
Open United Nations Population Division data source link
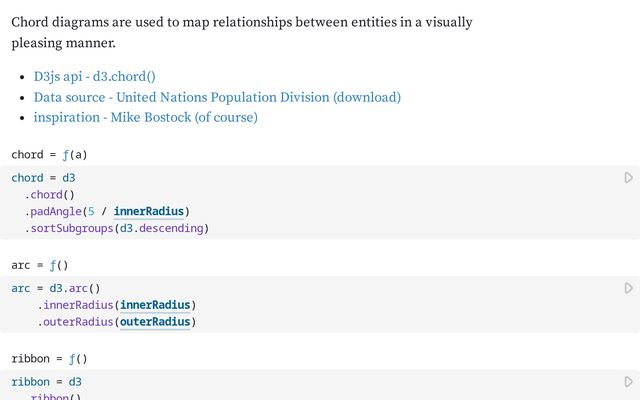[217, 97]
